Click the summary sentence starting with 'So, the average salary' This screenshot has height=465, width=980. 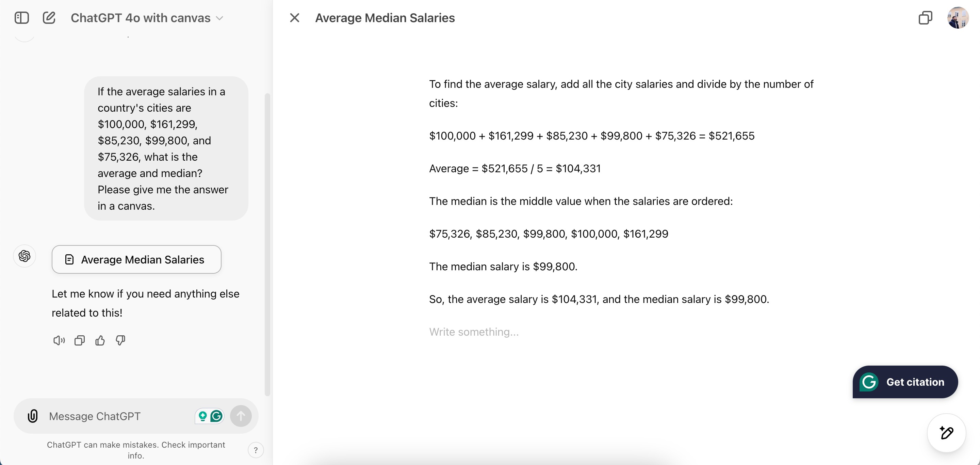[x=599, y=299]
